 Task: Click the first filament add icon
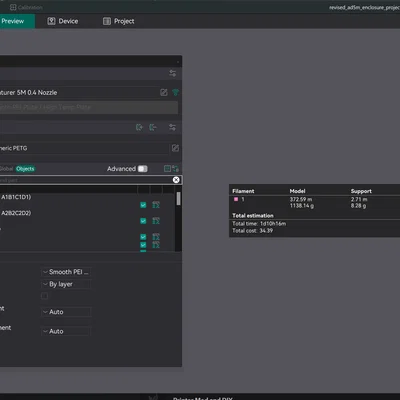pos(139,127)
